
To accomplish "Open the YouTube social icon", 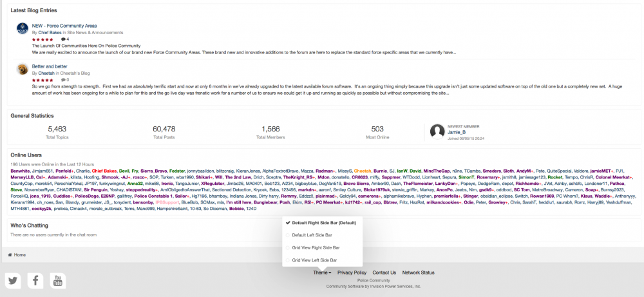I will click(58, 281).
